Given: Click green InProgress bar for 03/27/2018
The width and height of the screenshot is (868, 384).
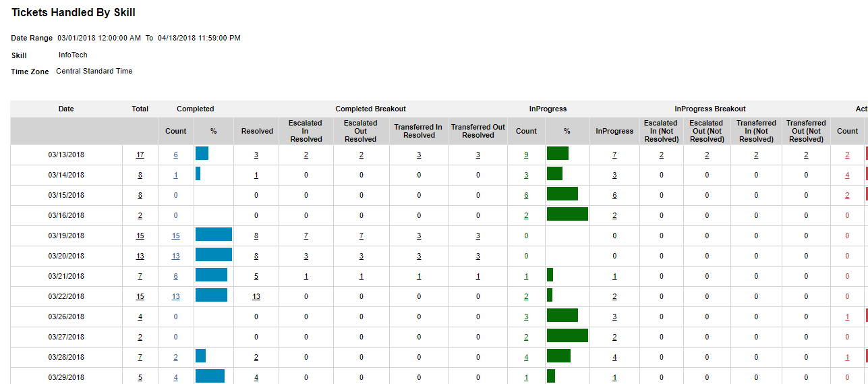Looking at the screenshot, I should click(567, 335).
